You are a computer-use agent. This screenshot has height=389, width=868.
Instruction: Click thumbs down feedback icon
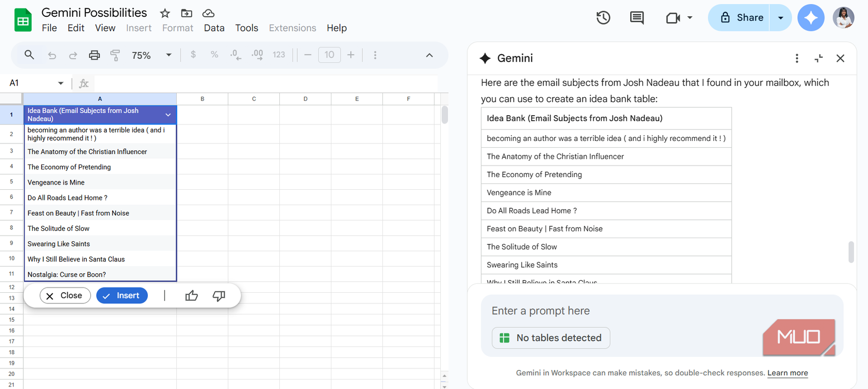pyautogui.click(x=219, y=296)
